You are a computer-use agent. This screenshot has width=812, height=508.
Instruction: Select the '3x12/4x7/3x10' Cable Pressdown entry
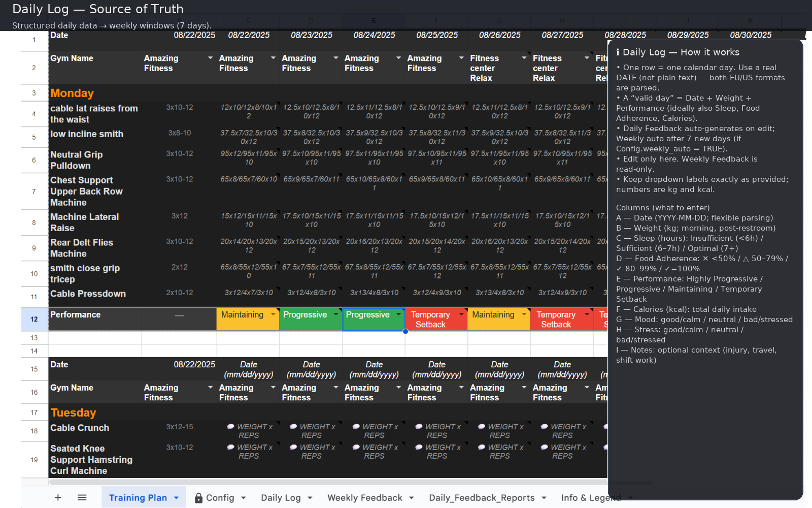click(x=249, y=297)
